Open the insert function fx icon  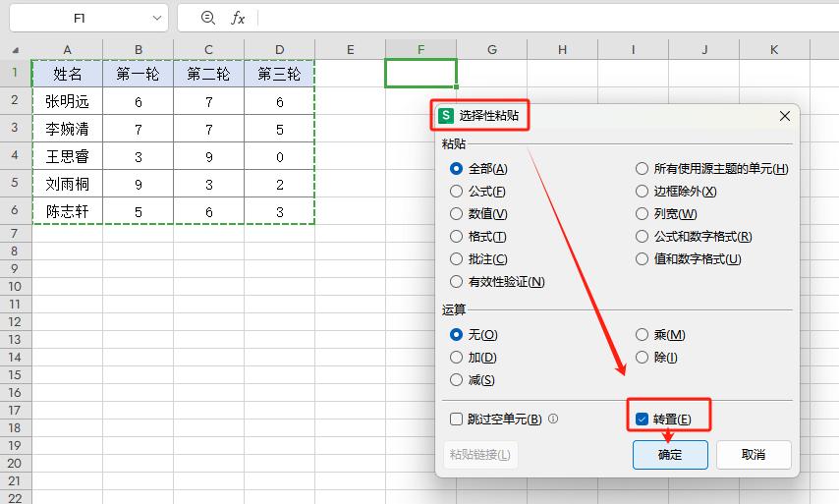pos(238,19)
